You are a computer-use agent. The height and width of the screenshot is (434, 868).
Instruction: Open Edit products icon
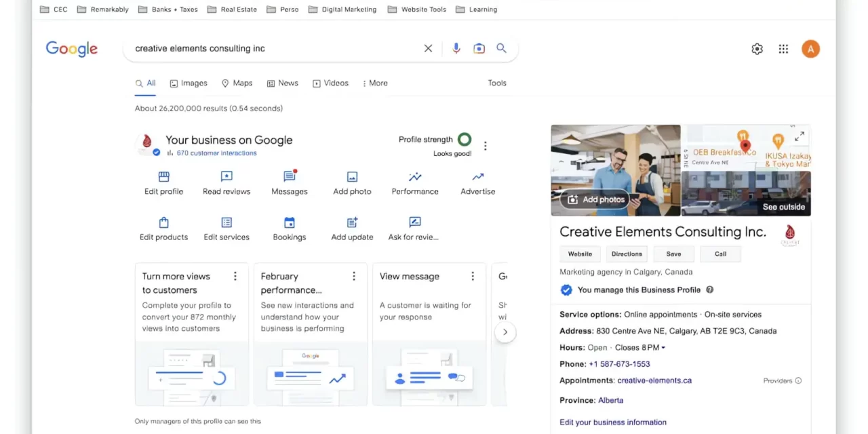tap(163, 222)
